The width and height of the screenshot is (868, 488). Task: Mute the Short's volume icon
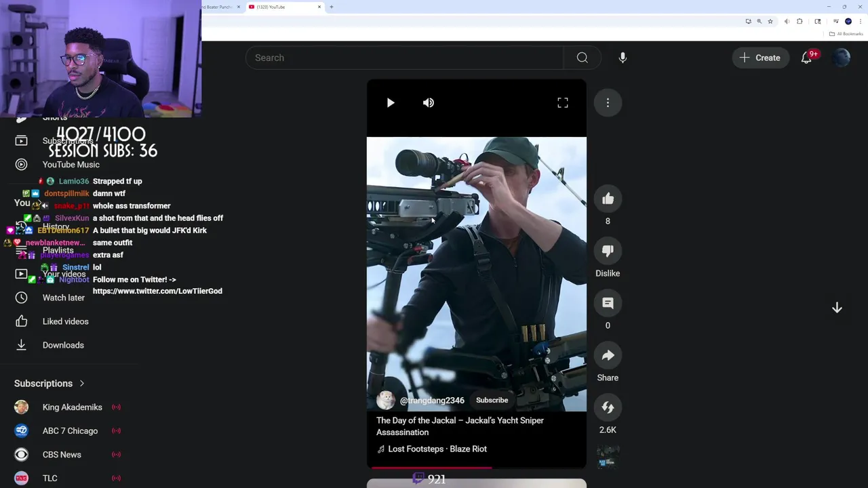point(429,102)
